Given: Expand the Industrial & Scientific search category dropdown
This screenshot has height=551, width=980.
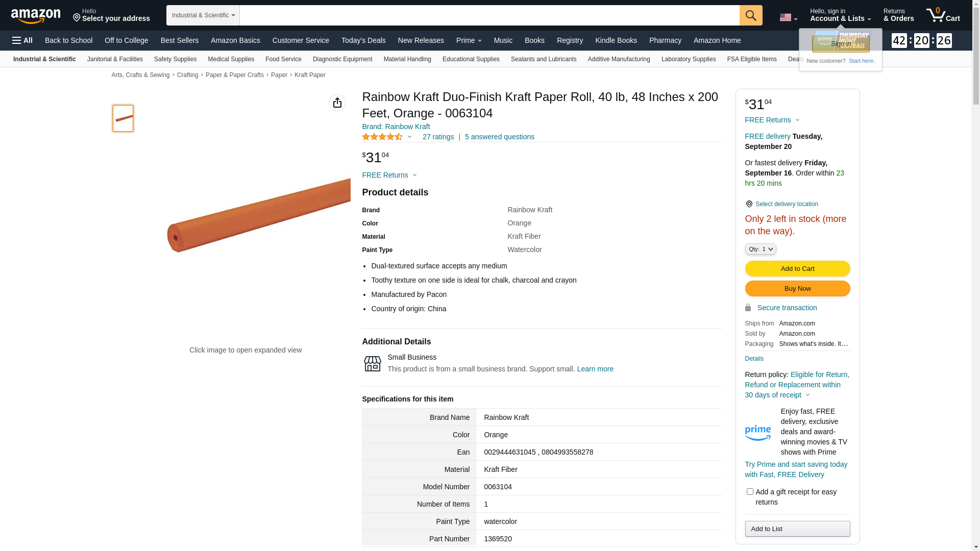Looking at the screenshot, I should click(203, 15).
